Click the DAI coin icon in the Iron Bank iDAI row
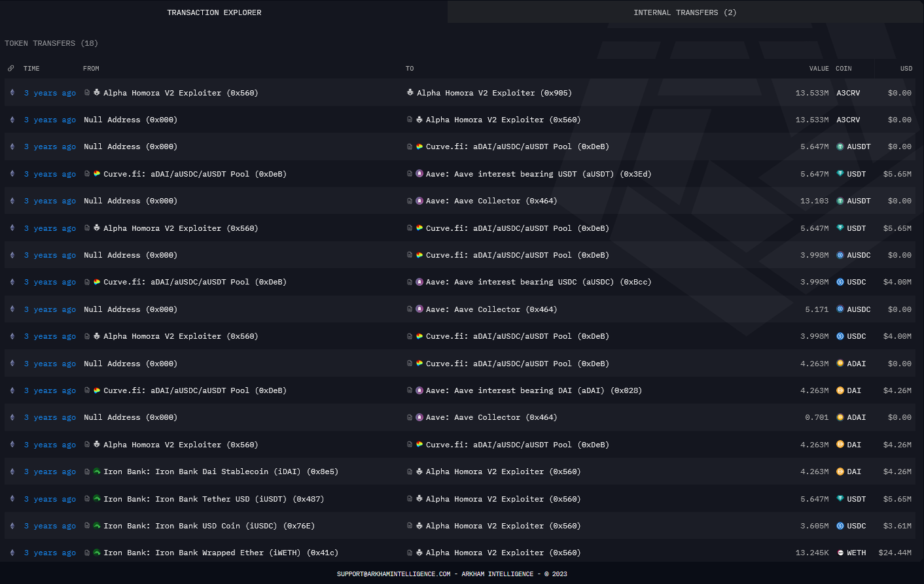 (840, 472)
